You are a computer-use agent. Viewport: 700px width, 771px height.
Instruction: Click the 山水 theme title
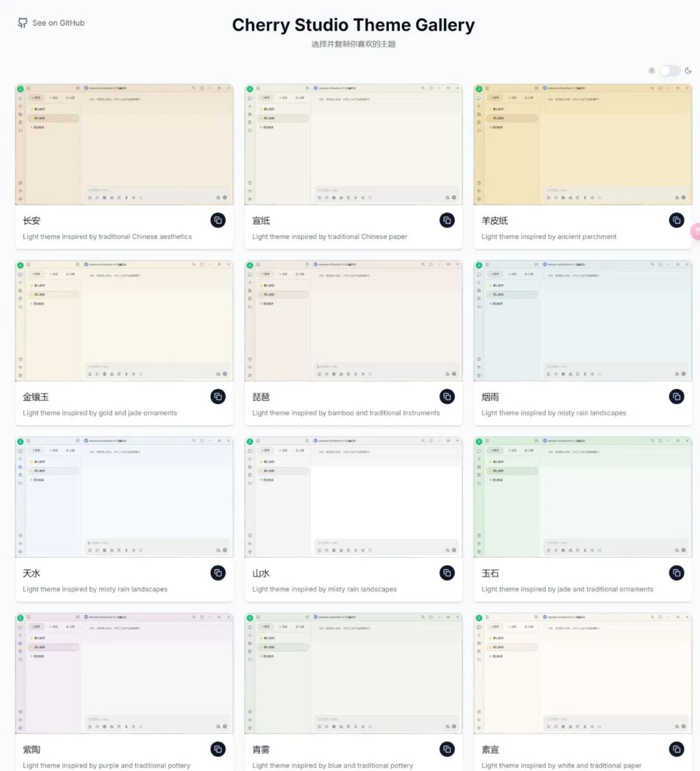(261, 573)
